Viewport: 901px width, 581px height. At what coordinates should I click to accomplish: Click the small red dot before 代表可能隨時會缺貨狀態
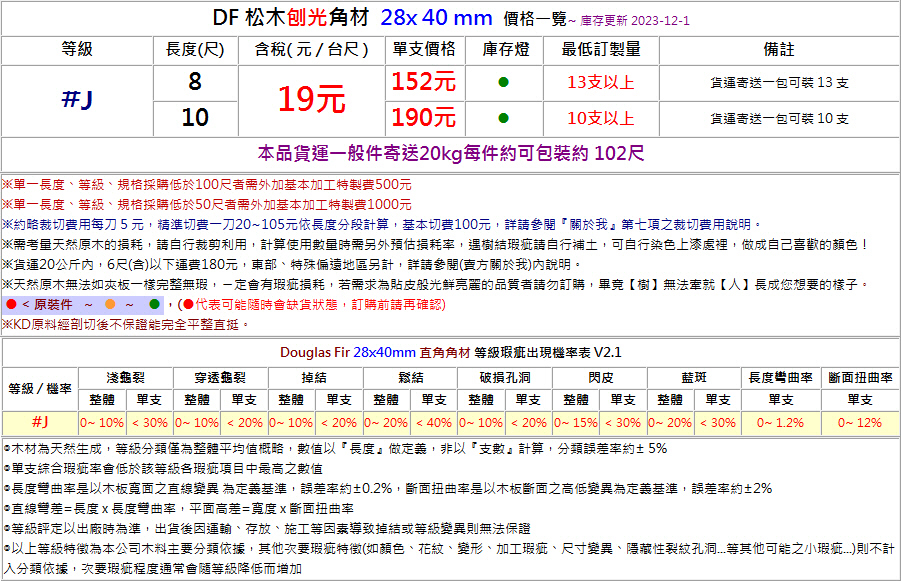point(188,305)
